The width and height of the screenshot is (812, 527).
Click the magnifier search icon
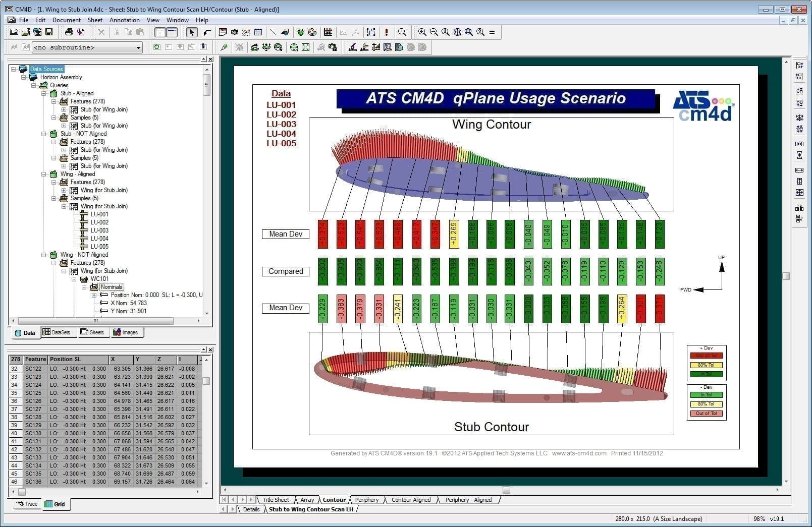402,32
